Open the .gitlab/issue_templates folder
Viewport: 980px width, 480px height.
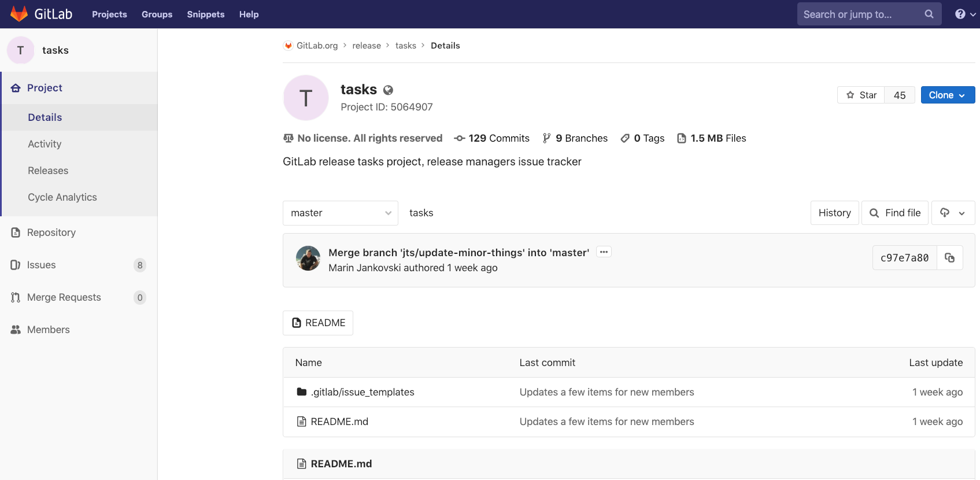click(x=363, y=392)
